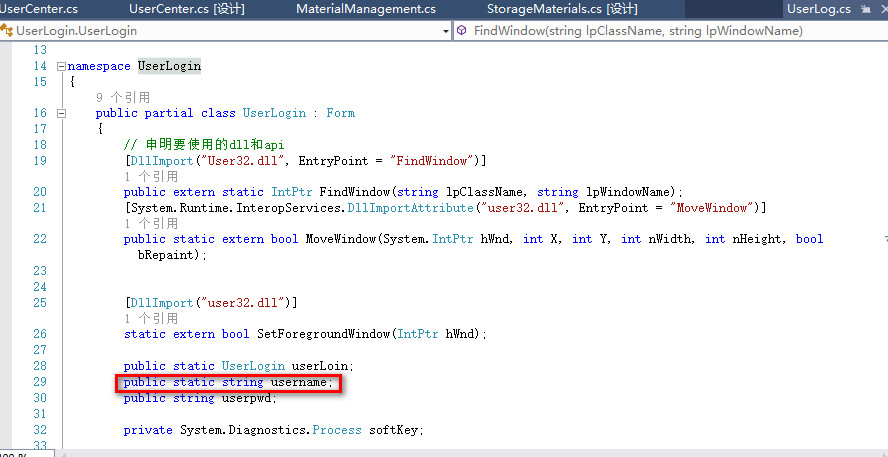Viewport: 888px width, 457px height.
Task: Click line number 29 in the gutter
Action: (x=40, y=382)
